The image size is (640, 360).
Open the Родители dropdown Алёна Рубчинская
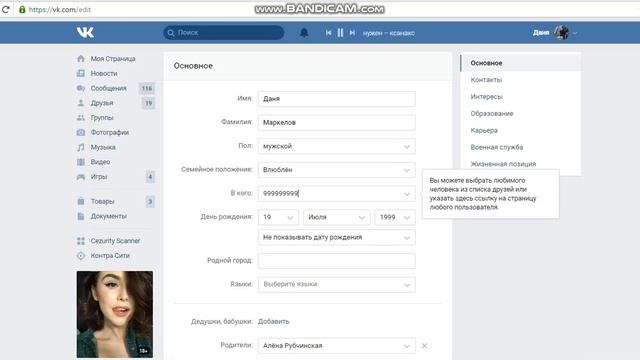point(337,346)
